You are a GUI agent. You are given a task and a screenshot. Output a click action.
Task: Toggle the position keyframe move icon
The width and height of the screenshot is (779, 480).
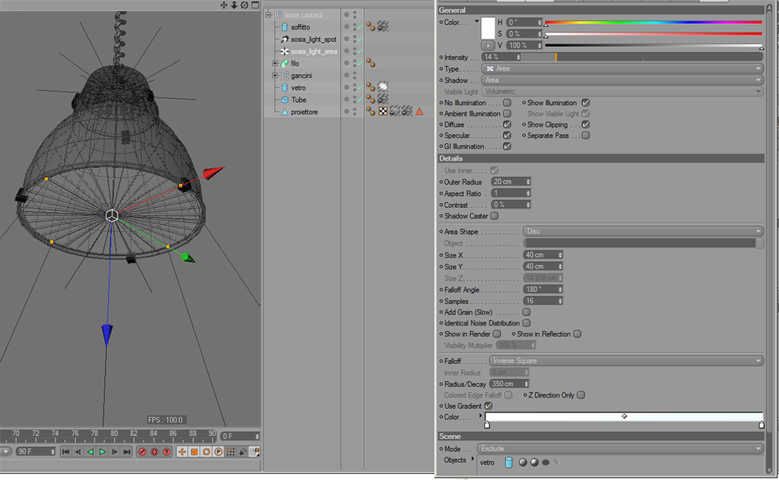pyautogui.click(x=182, y=452)
